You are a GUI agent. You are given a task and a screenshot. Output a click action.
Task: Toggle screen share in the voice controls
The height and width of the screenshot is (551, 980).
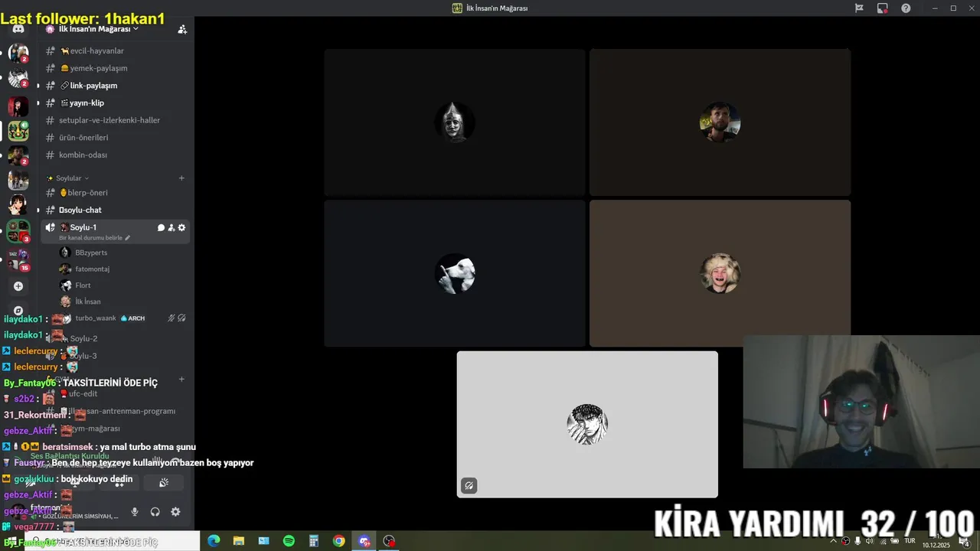[75, 483]
